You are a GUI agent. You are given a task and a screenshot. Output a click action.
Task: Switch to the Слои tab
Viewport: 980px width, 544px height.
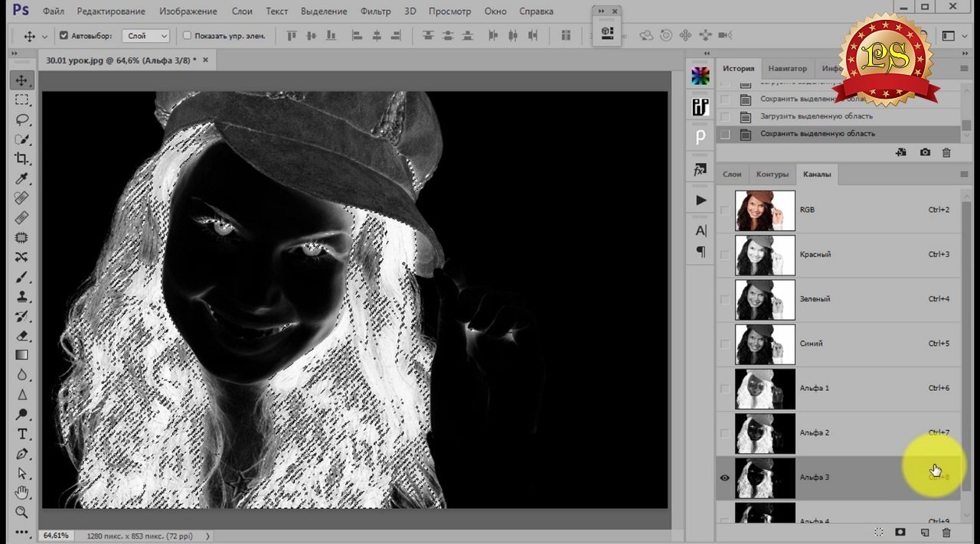click(x=732, y=174)
